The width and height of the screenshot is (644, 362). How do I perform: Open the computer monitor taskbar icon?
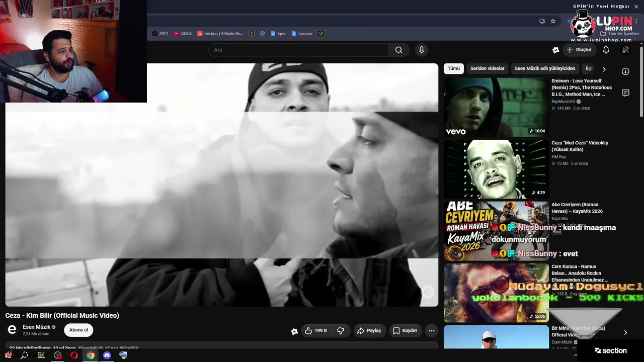123,355
